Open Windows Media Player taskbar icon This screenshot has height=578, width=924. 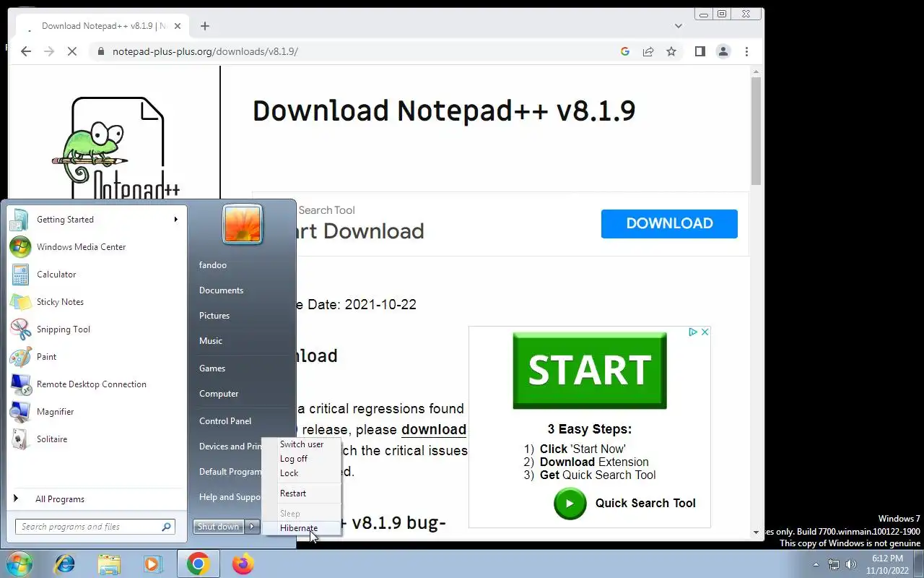[x=153, y=564]
